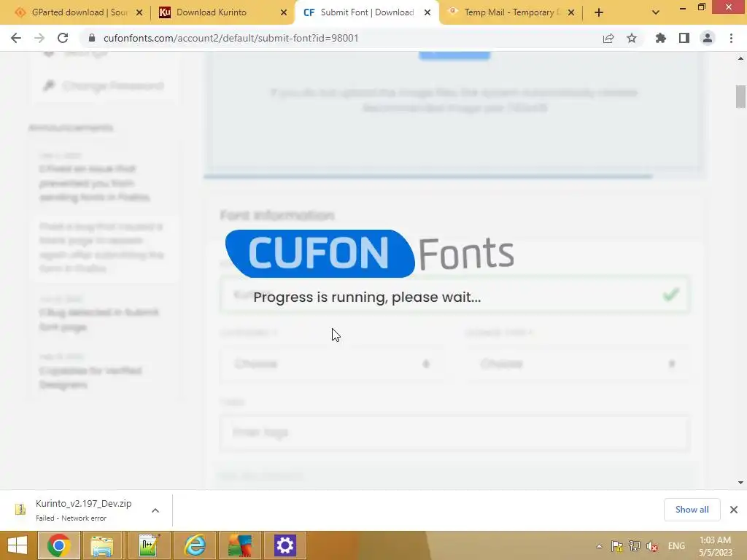Close the Temp Mail tab
This screenshot has height=560, width=747.
[x=571, y=13]
